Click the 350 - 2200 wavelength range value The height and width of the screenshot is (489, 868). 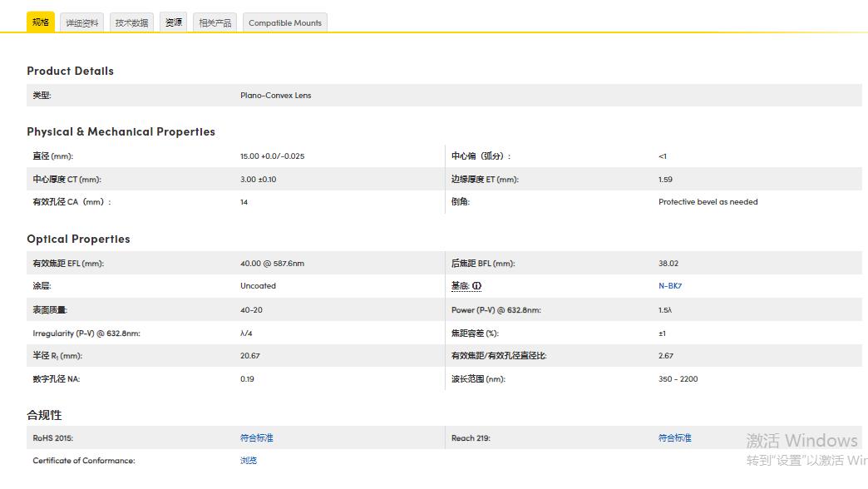(x=678, y=379)
